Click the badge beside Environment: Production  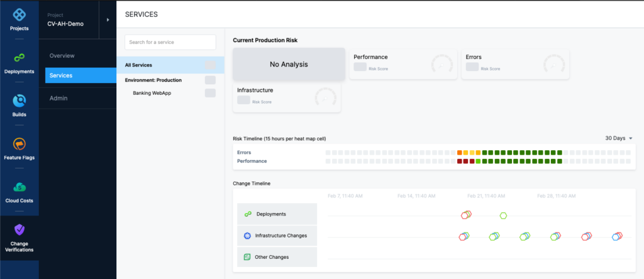(210, 80)
